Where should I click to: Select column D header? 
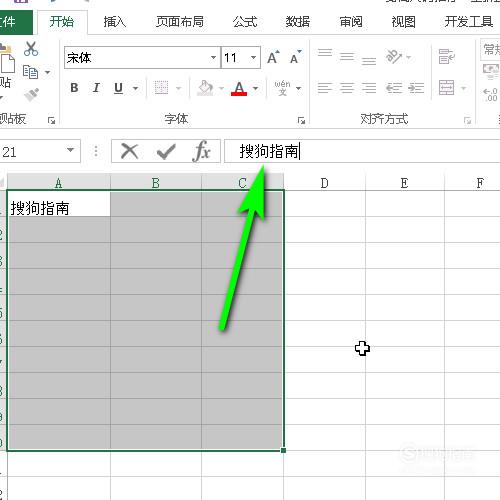(324, 183)
